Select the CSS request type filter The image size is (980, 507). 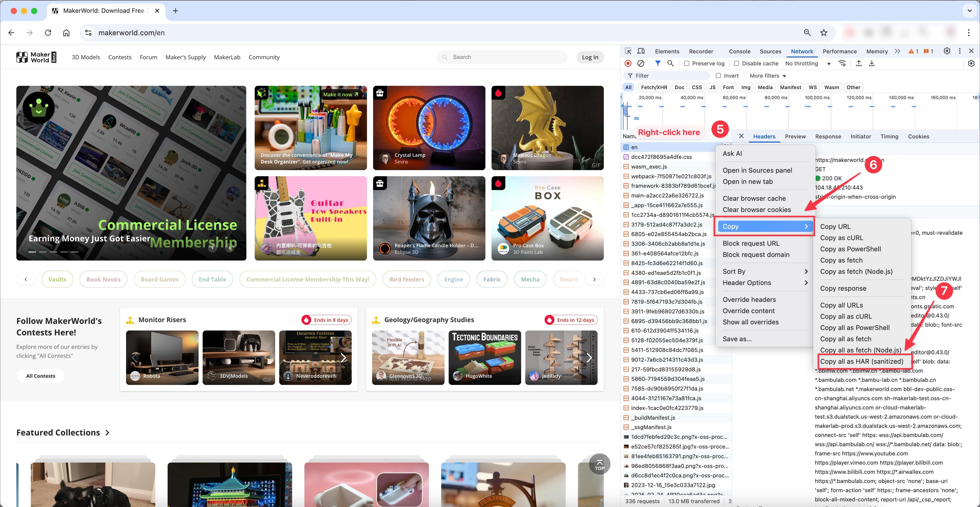[x=696, y=87]
